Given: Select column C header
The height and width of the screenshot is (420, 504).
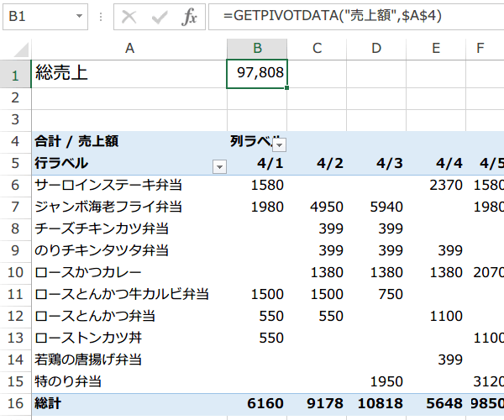Looking at the screenshot, I should click(317, 49).
